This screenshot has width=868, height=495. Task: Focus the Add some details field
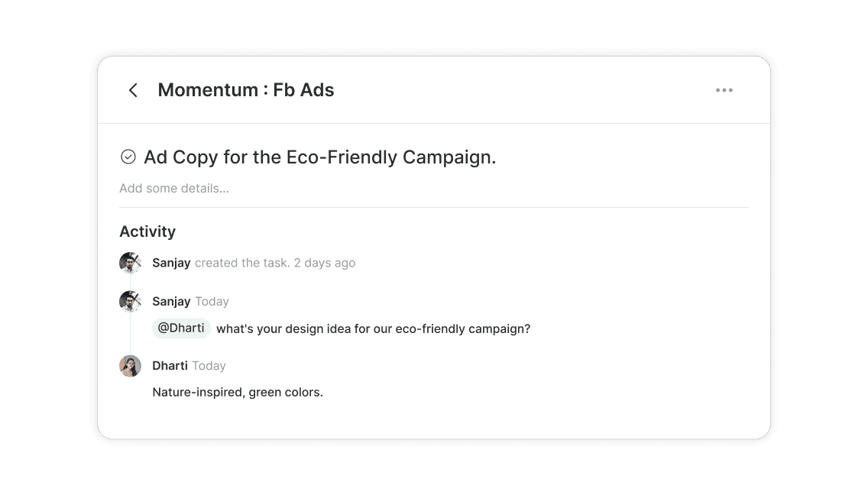pos(174,188)
